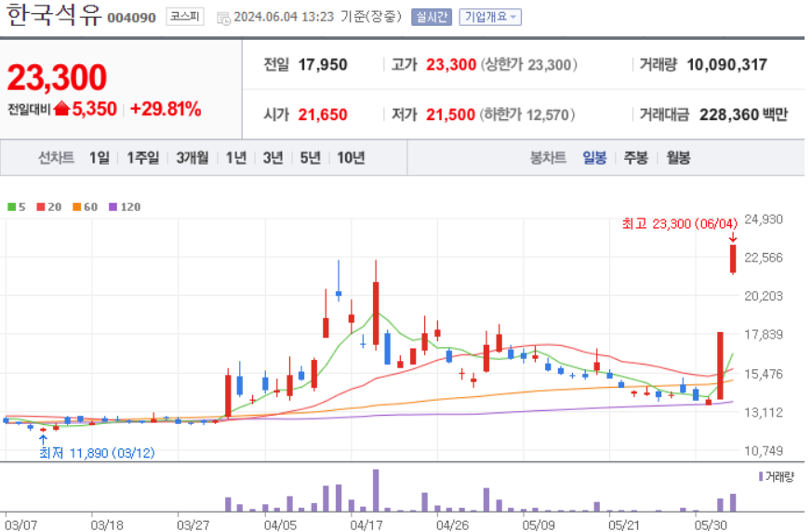Click the trading value 228,360 백만
812x532 pixels.
(x=743, y=114)
